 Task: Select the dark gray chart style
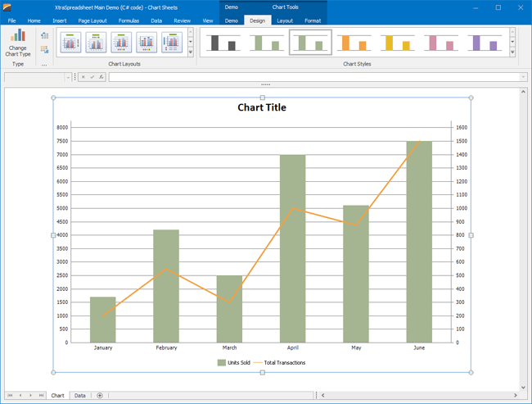coord(221,43)
